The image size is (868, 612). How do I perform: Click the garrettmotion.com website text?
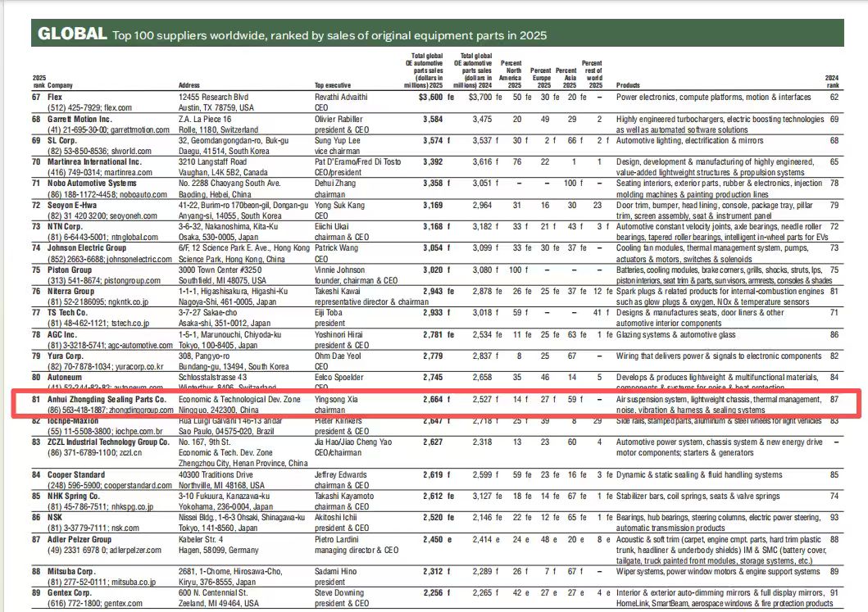click(139, 130)
